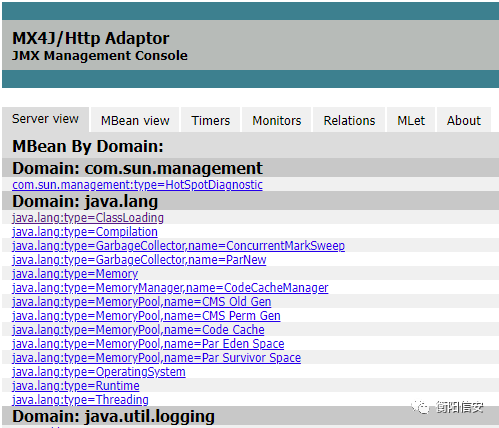Select the Server view tab
The height and width of the screenshot is (428, 499).
coord(45,119)
